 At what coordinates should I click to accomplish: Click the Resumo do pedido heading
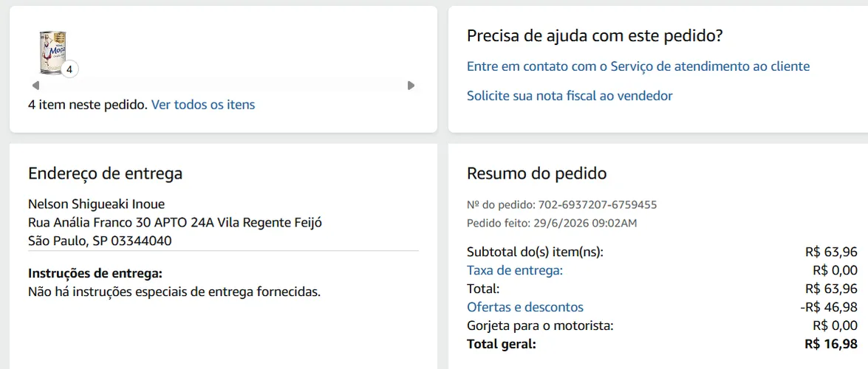tap(537, 173)
